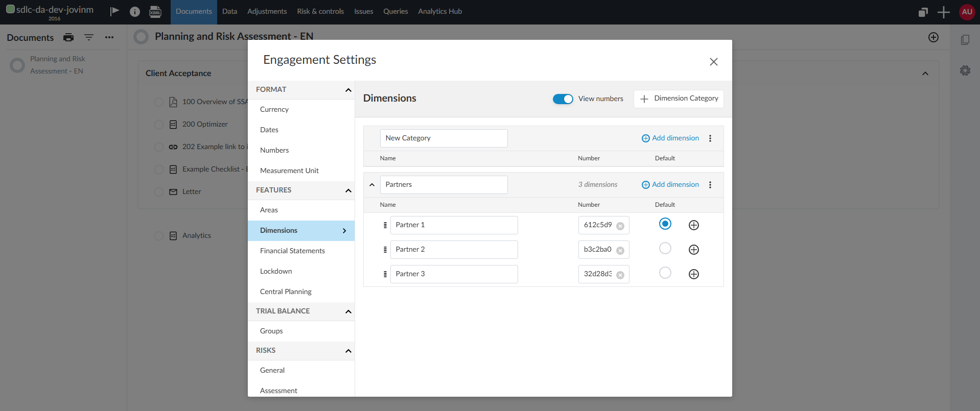Click the filter icon in Documents panel
The width and height of the screenshot is (980, 411).
click(x=89, y=37)
